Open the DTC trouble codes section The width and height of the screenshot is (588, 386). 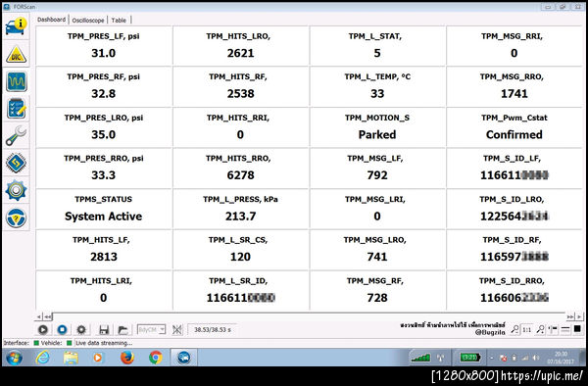click(16, 54)
